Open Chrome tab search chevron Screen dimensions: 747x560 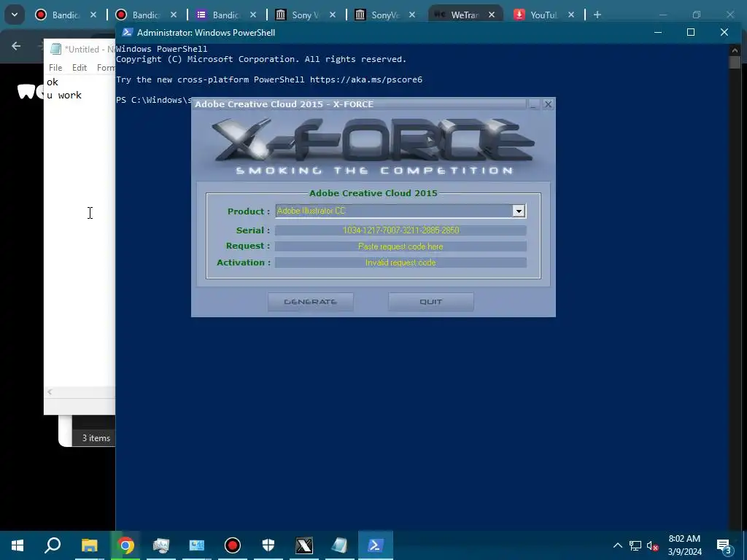coord(15,15)
